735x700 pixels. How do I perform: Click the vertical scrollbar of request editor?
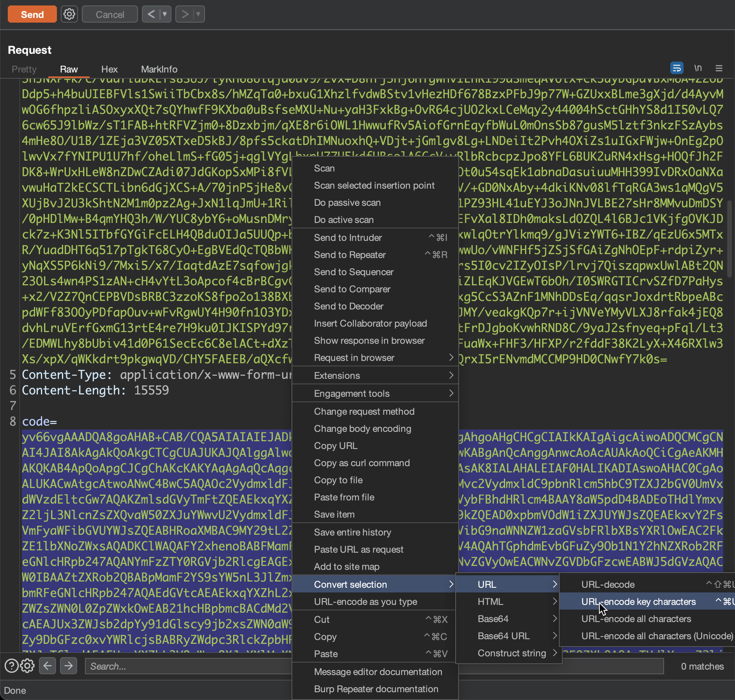click(x=729, y=238)
